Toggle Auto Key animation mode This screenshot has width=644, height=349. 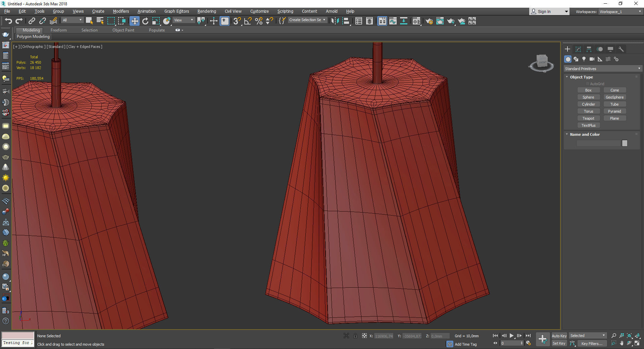click(559, 336)
